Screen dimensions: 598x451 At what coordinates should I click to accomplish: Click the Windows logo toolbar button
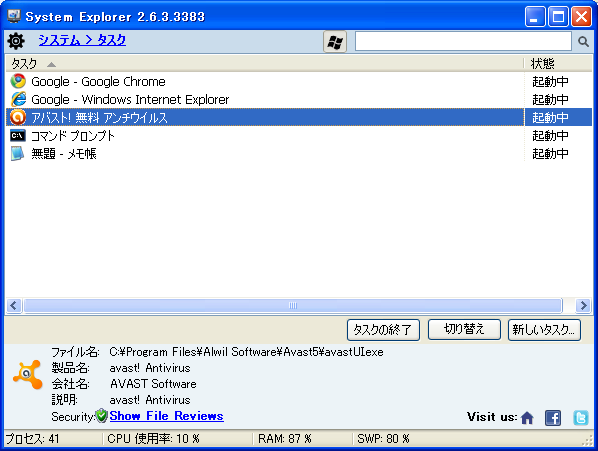[335, 41]
